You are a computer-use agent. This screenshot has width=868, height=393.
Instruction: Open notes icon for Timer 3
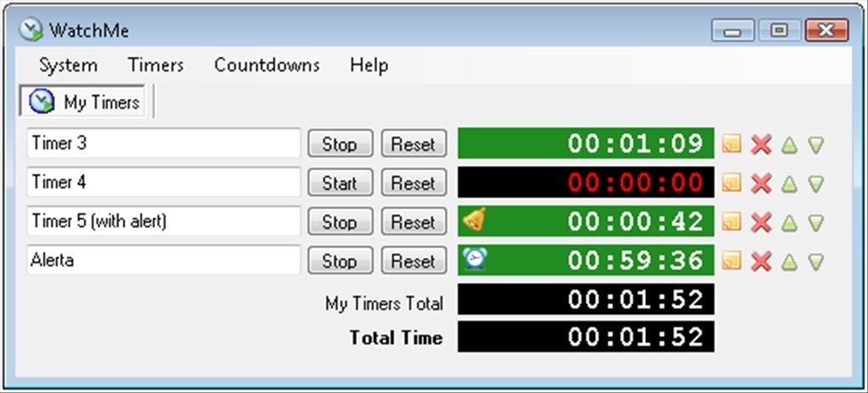click(x=732, y=145)
